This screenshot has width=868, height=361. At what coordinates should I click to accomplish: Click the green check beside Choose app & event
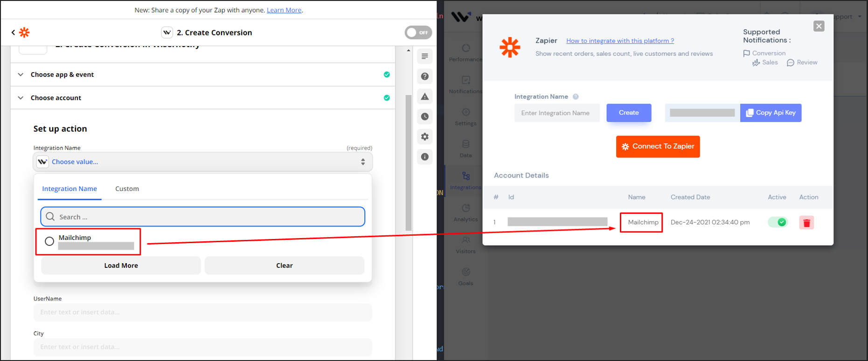click(387, 75)
